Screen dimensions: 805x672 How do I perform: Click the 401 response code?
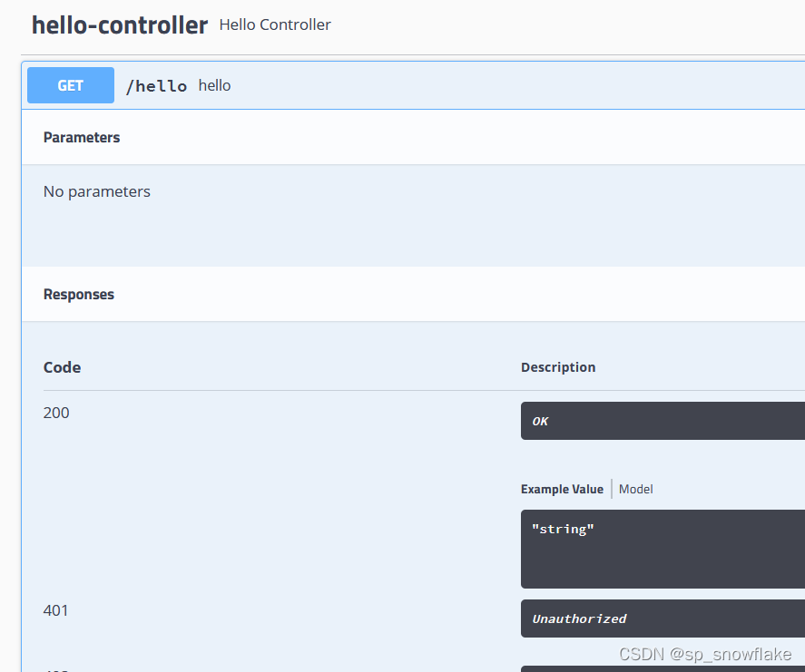pos(56,610)
